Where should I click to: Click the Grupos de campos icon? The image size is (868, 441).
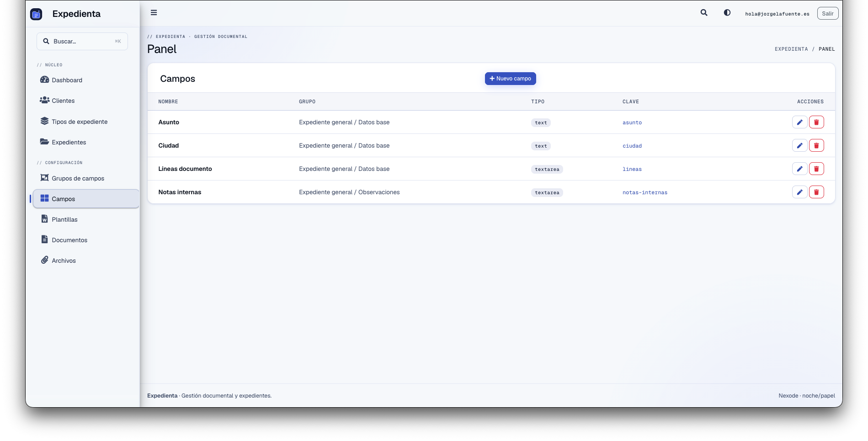(x=44, y=178)
